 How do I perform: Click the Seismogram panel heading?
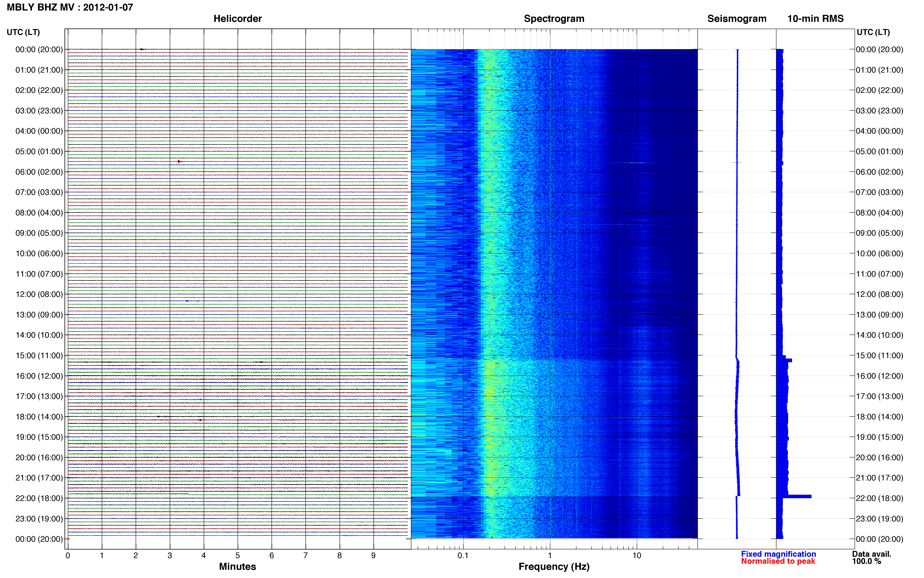736,19
